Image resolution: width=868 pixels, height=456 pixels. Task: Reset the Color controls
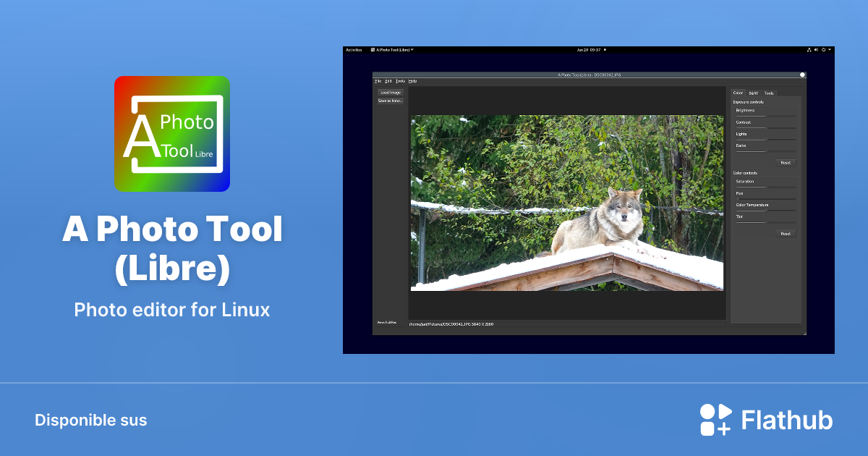click(786, 233)
